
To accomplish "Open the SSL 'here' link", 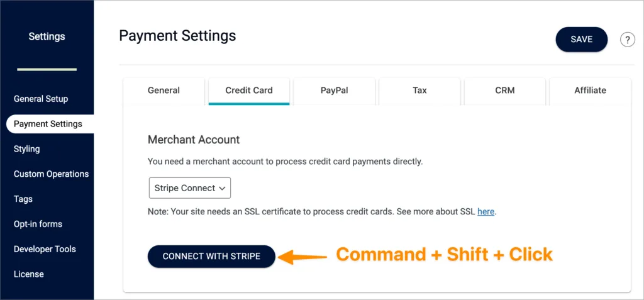I will tap(486, 211).
